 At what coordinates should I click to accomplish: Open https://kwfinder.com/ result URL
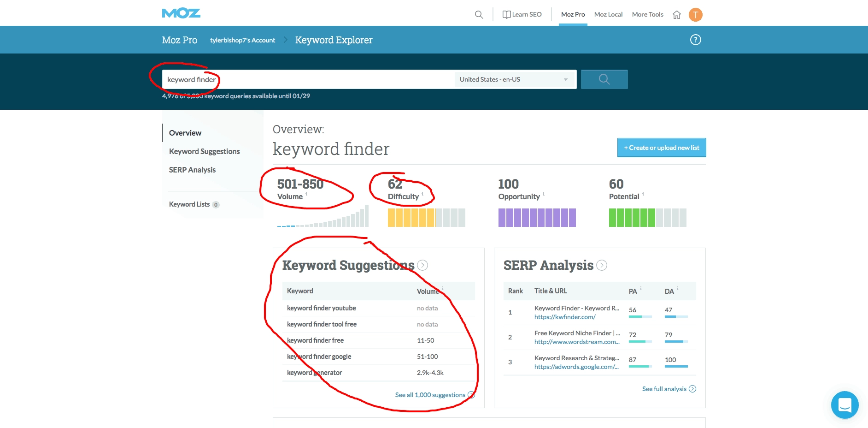[x=565, y=317]
